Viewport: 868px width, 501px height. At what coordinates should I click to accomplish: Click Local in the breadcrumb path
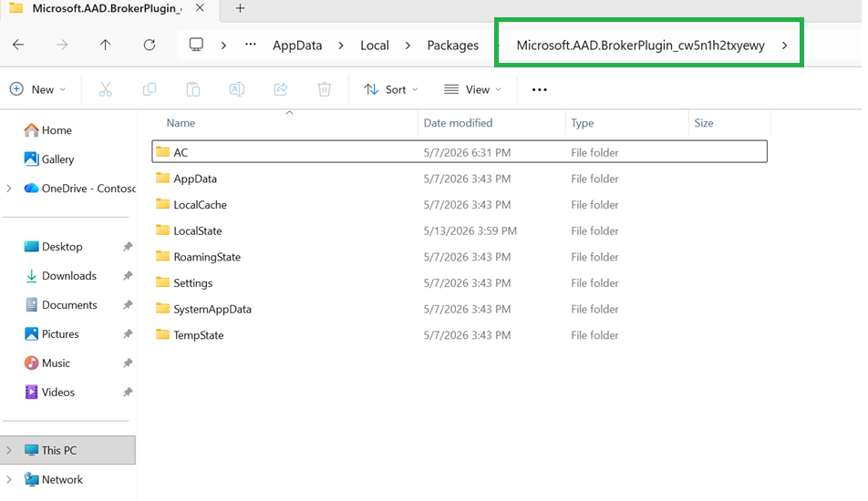click(375, 46)
